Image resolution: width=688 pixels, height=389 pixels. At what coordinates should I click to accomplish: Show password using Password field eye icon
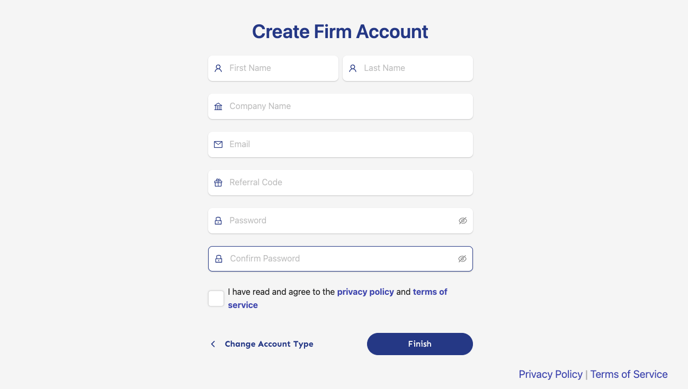tap(462, 221)
